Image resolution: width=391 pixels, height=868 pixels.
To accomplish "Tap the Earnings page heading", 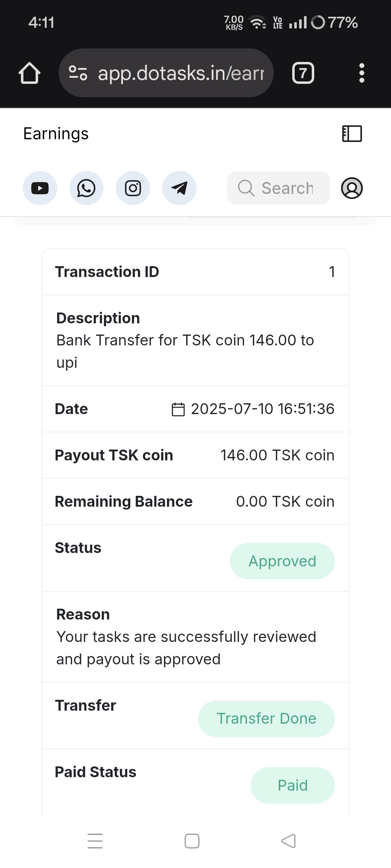I will pos(56,134).
